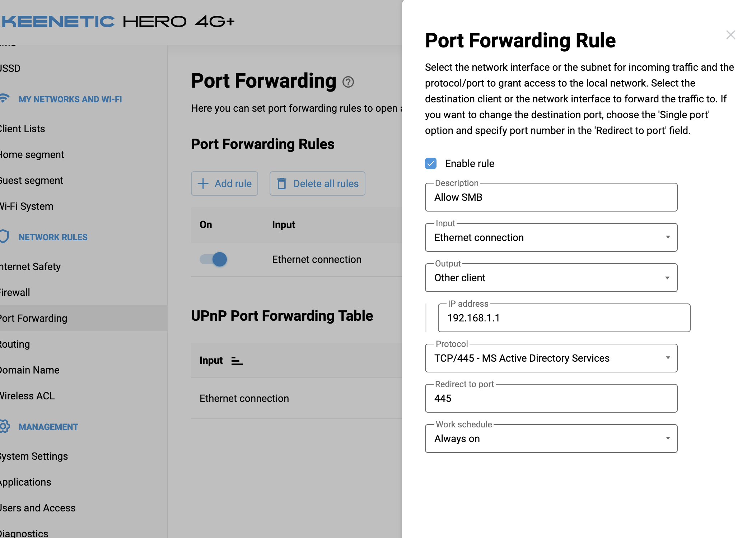This screenshot has width=756, height=538.
Task: Click the IP address field 192.168.1.1
Action: click(564, 318)
